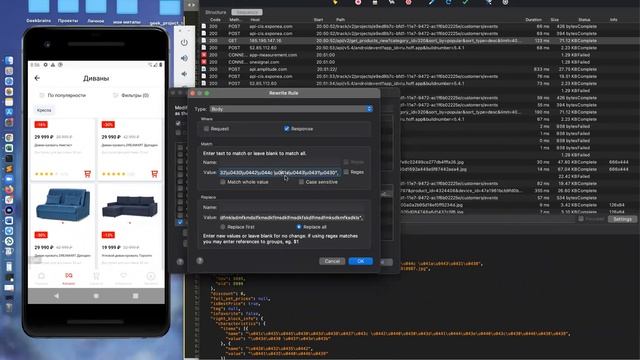Click the Charles clear session broom icon
640x360 pixels.
[334, 2]
